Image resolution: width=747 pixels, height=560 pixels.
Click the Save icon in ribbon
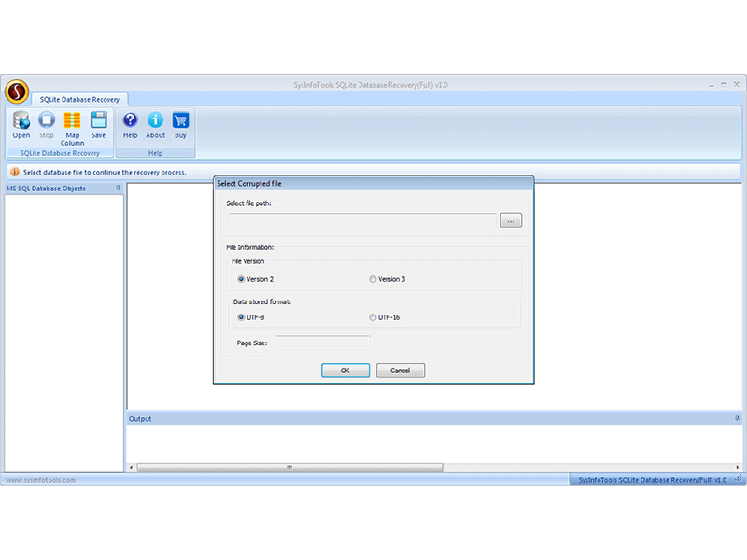click(x=99, y=120)
